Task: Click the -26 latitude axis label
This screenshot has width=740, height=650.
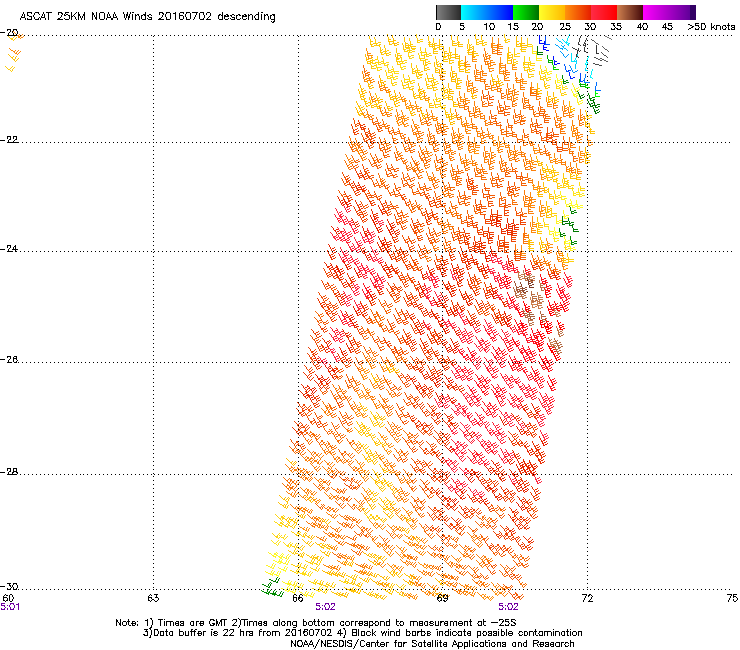Action: point(9,360)
